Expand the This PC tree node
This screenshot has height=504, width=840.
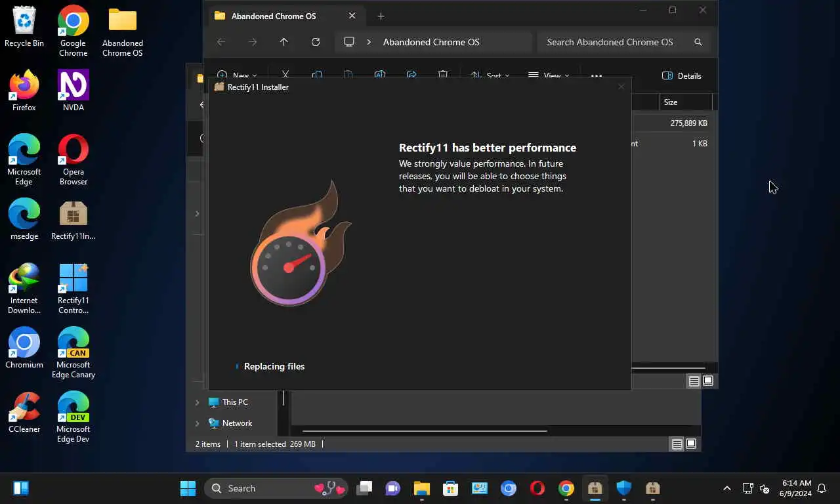197,402
